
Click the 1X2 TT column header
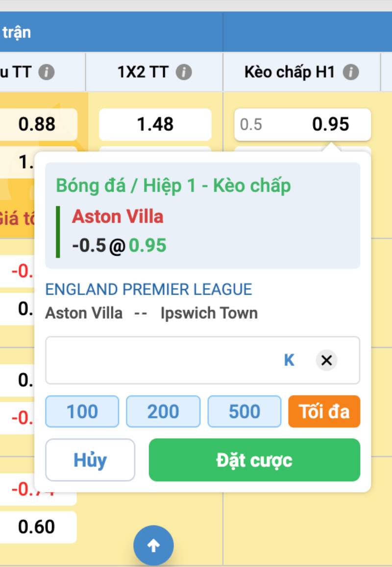point(143,73)
